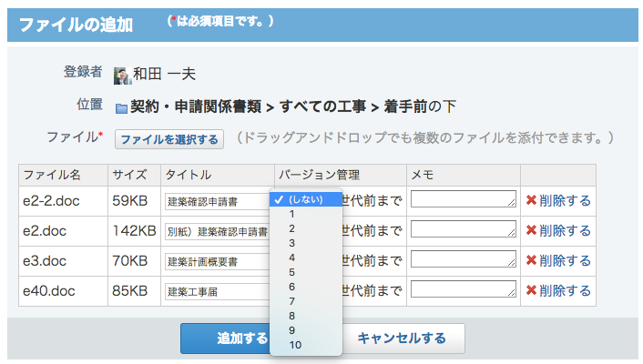This screenshot has height=364, width=643.
Task: Choose version count 5 from dropdown list
Action: pyautogui.click(x=291, y=272)
